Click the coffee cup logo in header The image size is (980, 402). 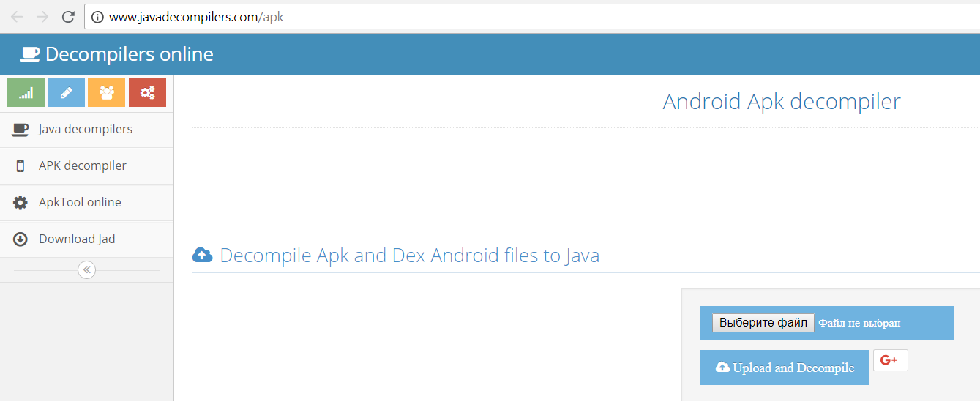[x=30, y=54]
